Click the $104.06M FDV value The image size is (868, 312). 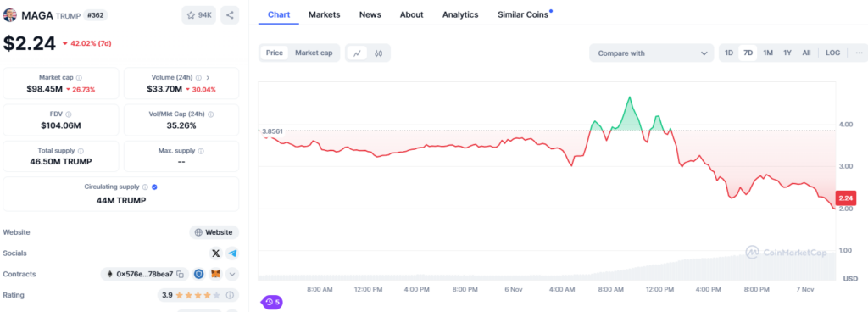[61, 125]
